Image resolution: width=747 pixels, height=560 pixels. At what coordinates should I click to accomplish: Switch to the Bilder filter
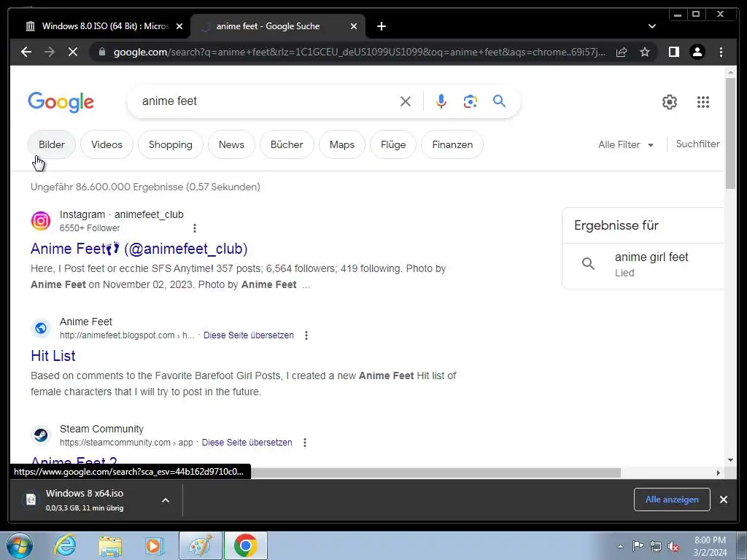click(52, 145)
